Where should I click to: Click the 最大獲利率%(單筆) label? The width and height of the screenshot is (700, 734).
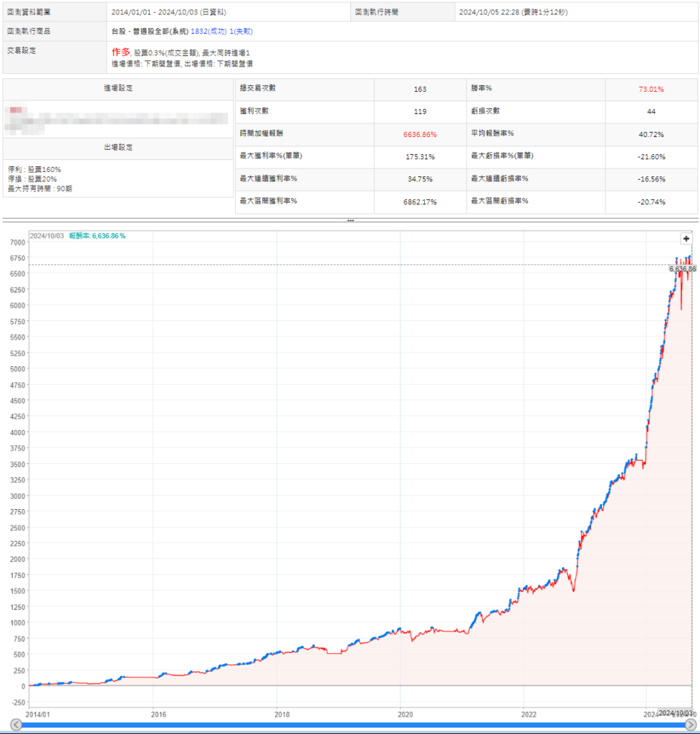pyautogui.click(x=271, y=156)
